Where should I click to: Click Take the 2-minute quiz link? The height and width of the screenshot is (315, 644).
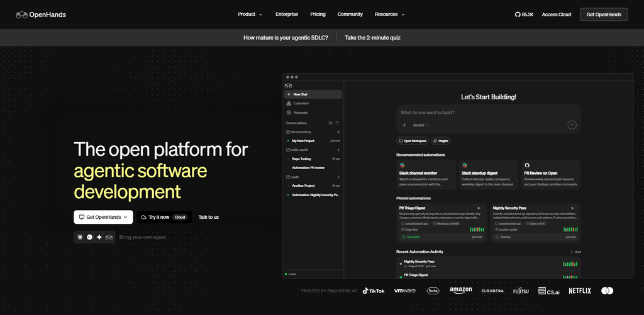pos(372,37)
